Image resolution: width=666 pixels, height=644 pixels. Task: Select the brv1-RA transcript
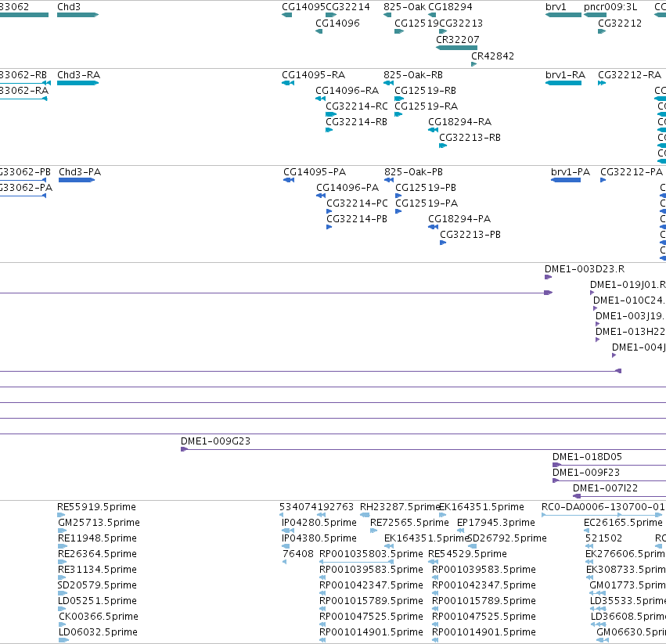[x=563, y=83]
